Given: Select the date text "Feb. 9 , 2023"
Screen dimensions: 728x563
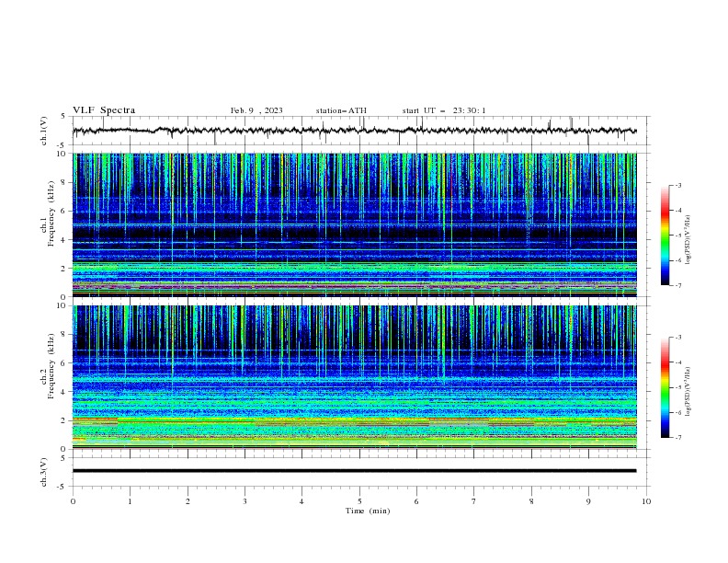Looking at the screenshot, I should pos(256,110).
